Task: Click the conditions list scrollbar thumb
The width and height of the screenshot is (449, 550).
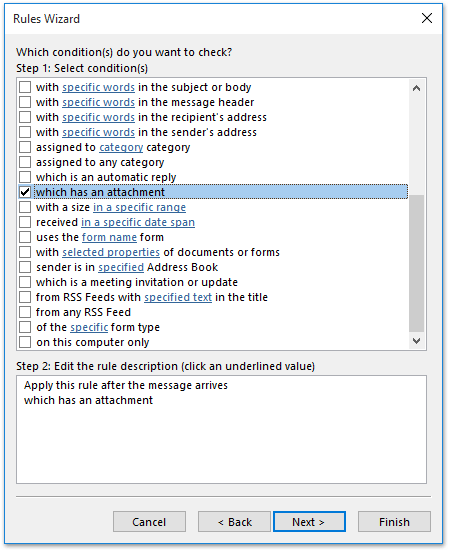Action: tap(416, 263)
